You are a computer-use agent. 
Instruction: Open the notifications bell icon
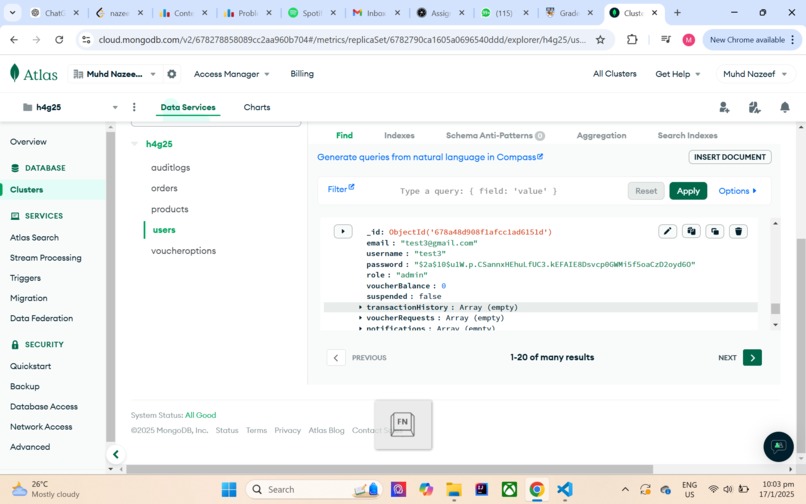click(x=784, y=107)
